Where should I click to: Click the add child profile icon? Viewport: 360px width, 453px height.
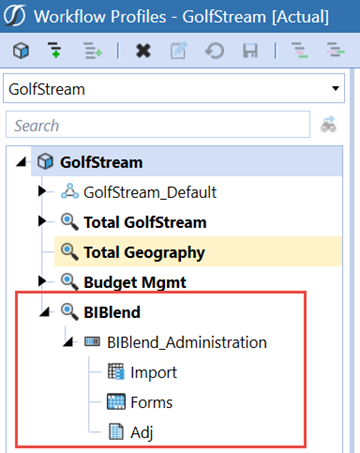55,50
